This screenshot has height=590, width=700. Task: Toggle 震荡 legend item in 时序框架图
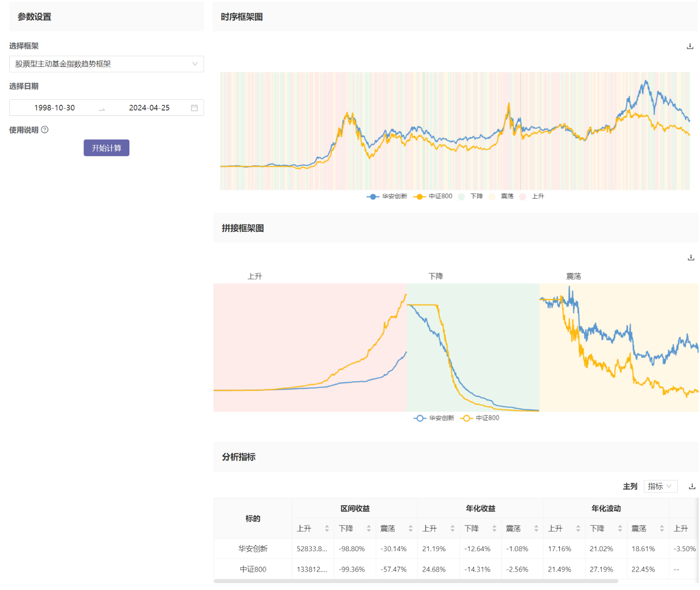[501, 196]
